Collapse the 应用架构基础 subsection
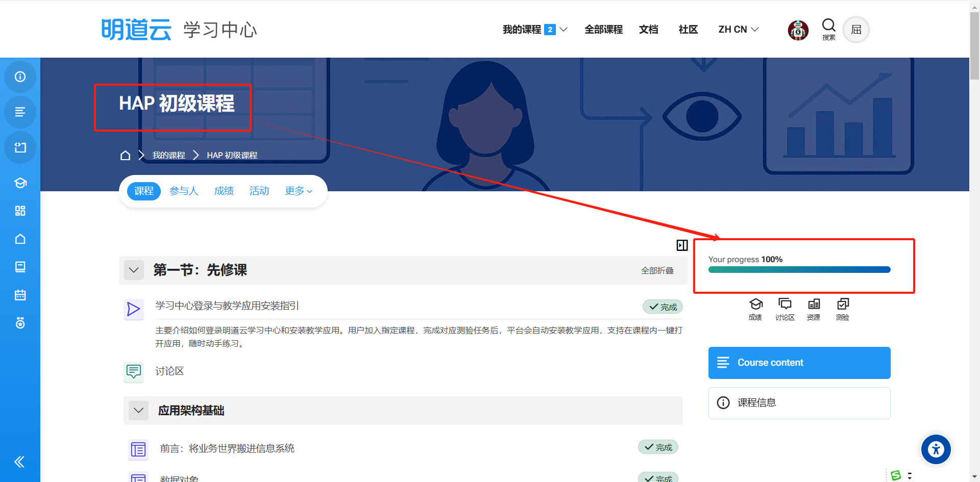 138,410
